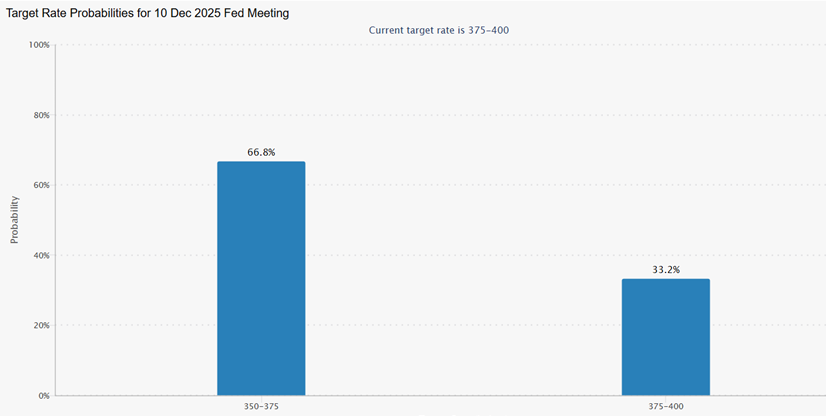
Task: Click the 'Current target rate is 375-400' subtitle
Action: point(440,30)
